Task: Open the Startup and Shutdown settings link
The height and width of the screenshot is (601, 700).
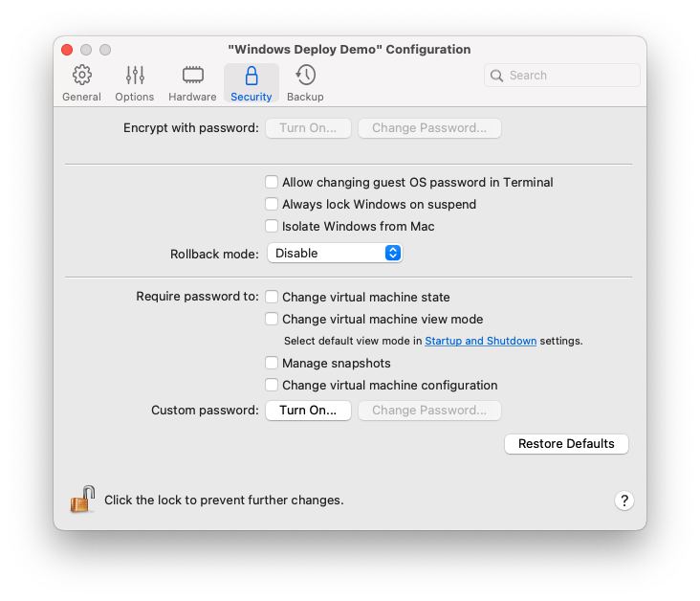Action: point(480,341)
